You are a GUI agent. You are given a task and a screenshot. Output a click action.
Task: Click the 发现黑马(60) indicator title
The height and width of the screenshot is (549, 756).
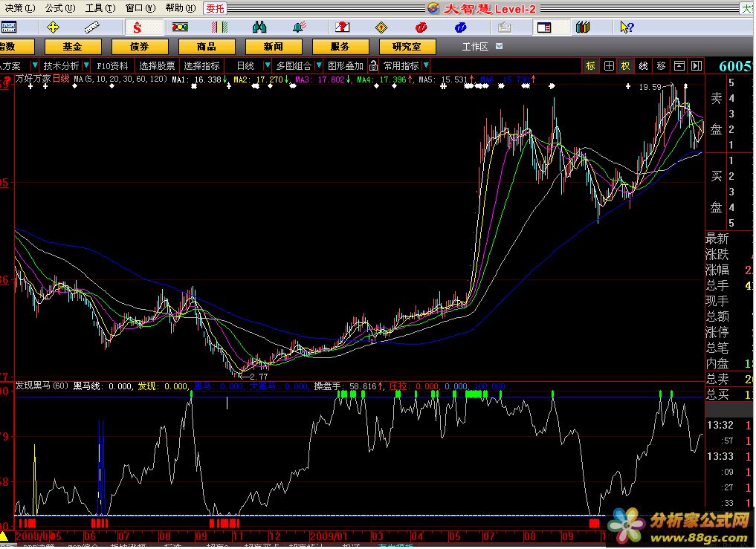coord(42,386)
